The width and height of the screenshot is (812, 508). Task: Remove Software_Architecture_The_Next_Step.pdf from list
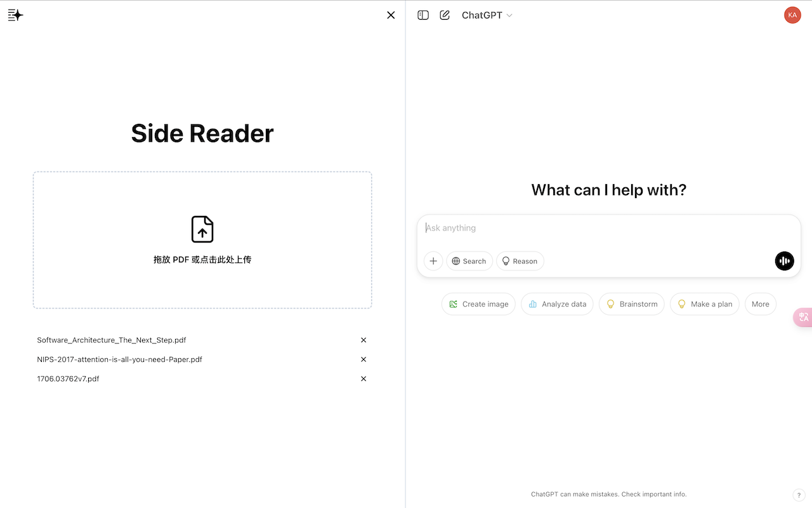click(363, 340)
